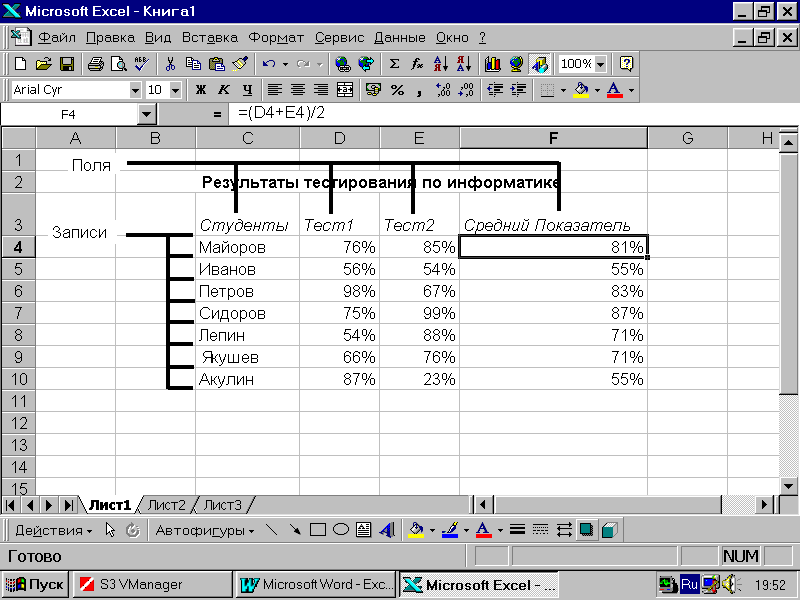The width and height of the screenshot is (800, 600).
Task: Toggle Bold formatting (Ж)
Action: 200,90
